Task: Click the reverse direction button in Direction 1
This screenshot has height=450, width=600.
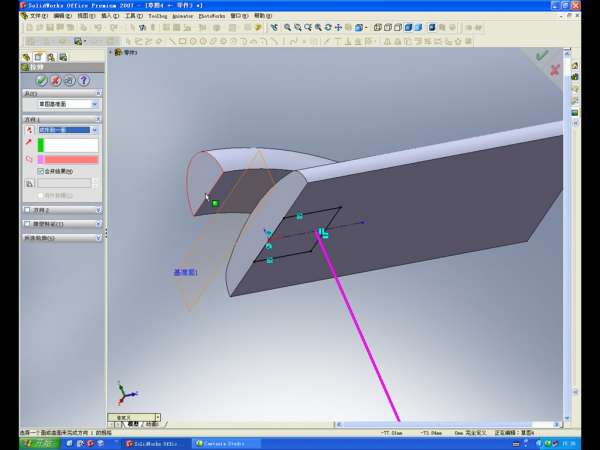Action: (29, 130)
